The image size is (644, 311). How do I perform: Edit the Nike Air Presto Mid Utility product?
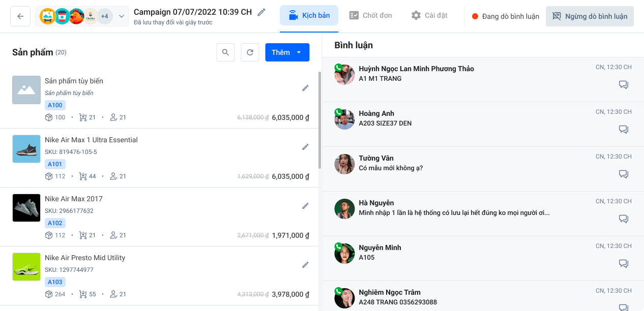pos(305,265)
